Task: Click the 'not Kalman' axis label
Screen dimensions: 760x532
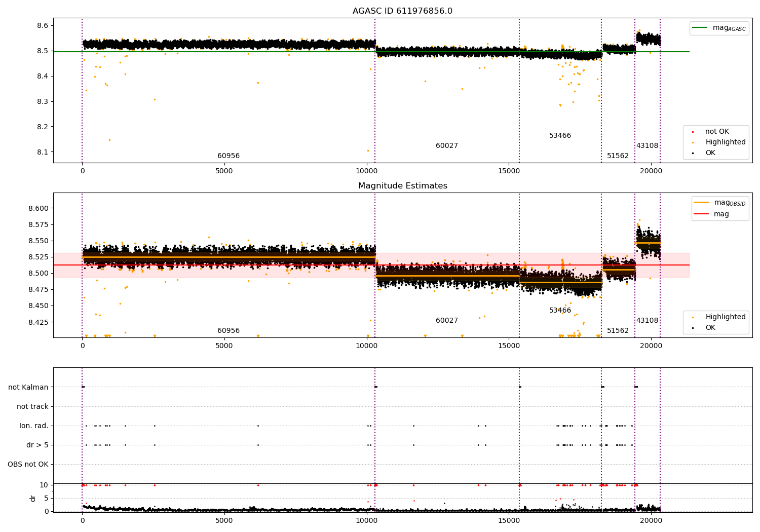Action: [28, 387]
